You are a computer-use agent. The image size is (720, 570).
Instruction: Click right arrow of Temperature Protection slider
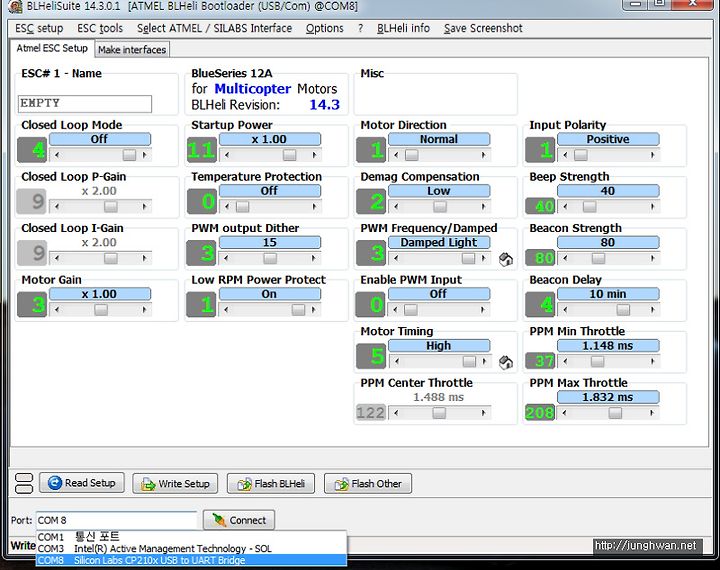pyautogui.click(x=315, y=207)
